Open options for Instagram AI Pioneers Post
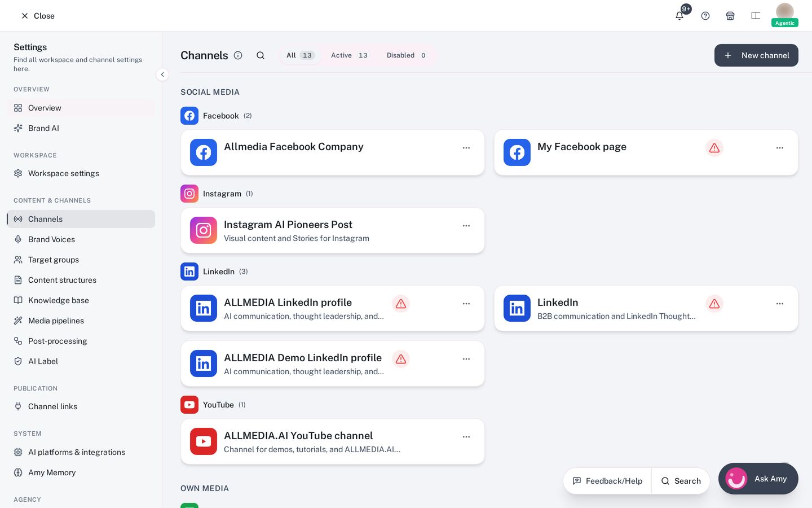 [x=466, y=226]
